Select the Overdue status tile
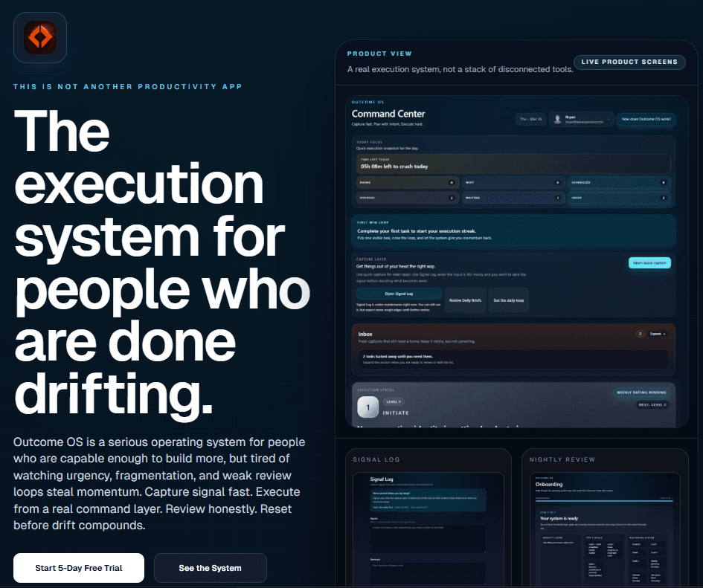This screenshot has height=588, width=703. [408, 198]
